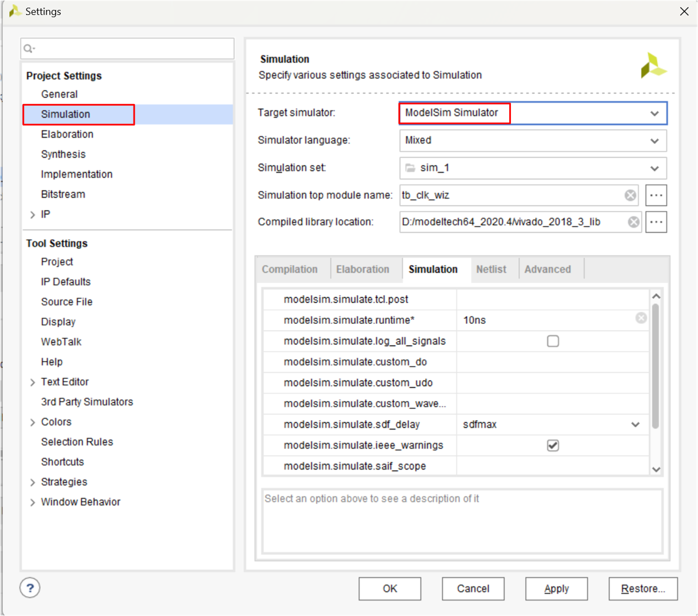The image size is (698, 616).
Task: Click the Vivado icon in the title bar
Action: coord(15,11)
